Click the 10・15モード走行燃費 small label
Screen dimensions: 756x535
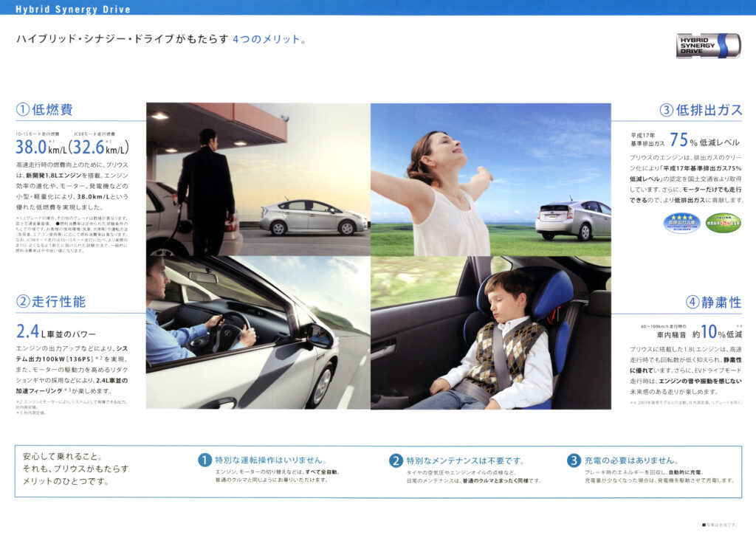(37, 134)
